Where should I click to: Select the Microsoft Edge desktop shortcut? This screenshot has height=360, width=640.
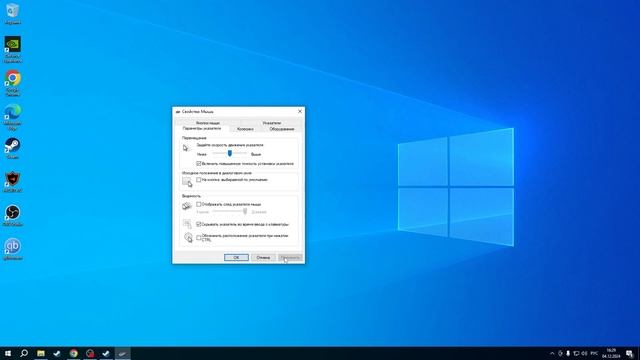tap(13, 117)
